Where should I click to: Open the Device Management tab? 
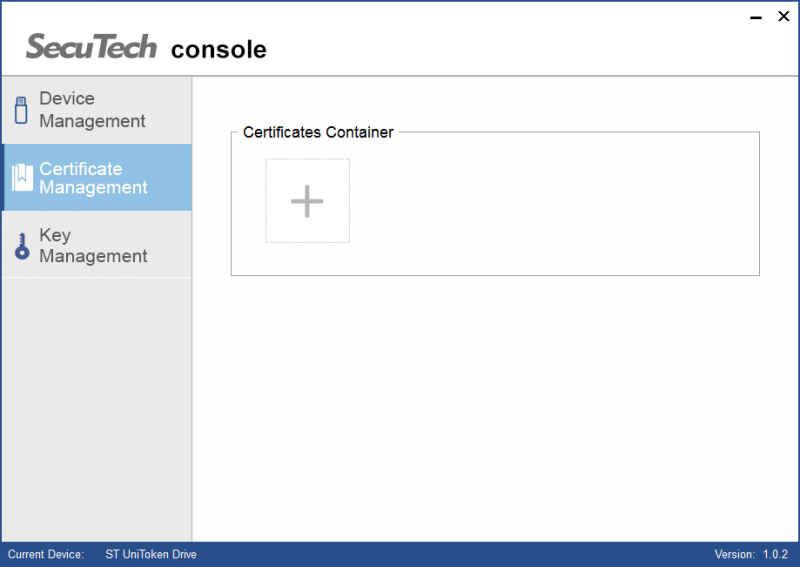tap(97, 110)
